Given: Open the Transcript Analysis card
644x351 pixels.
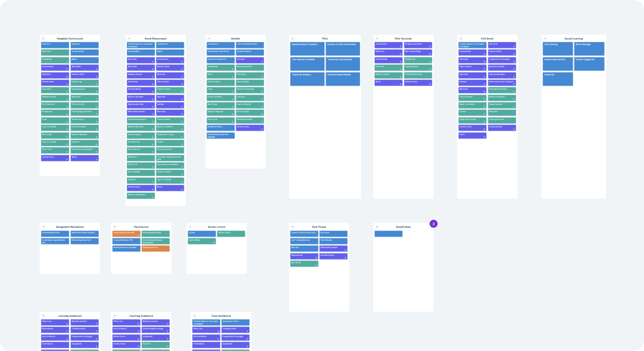Looking at the screenshot, I should pyautogui.click(x=307, y=79).
